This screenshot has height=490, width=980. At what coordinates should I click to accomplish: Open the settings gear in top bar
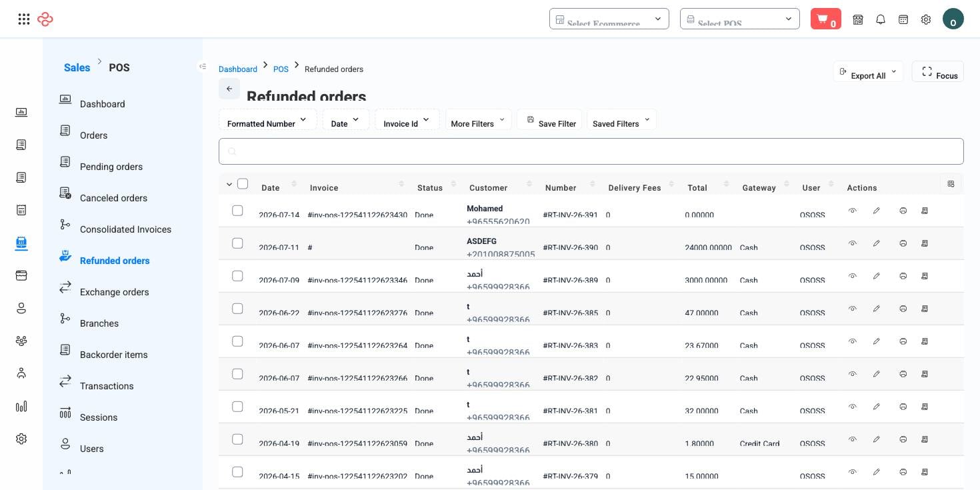click(x=926, y=19)
